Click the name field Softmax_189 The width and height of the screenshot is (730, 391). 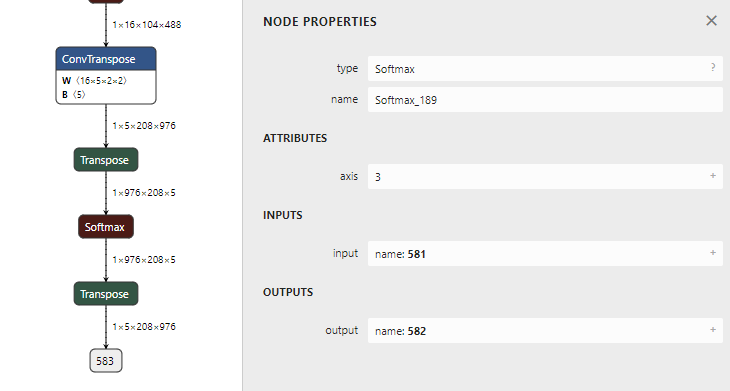(x=545, y=100)
